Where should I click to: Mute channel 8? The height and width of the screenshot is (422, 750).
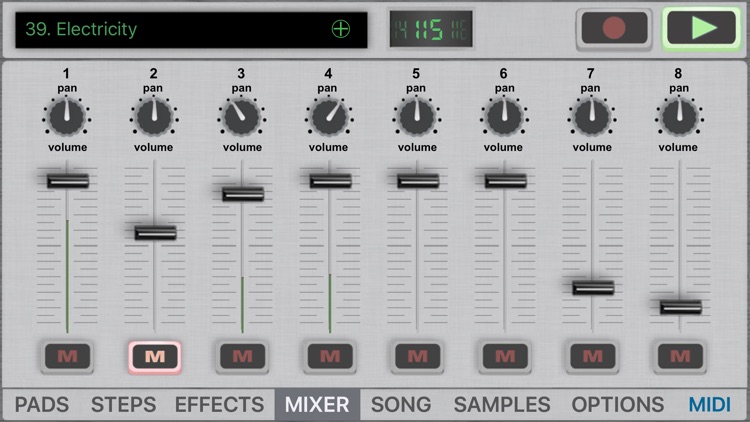[x=680, y=356]
